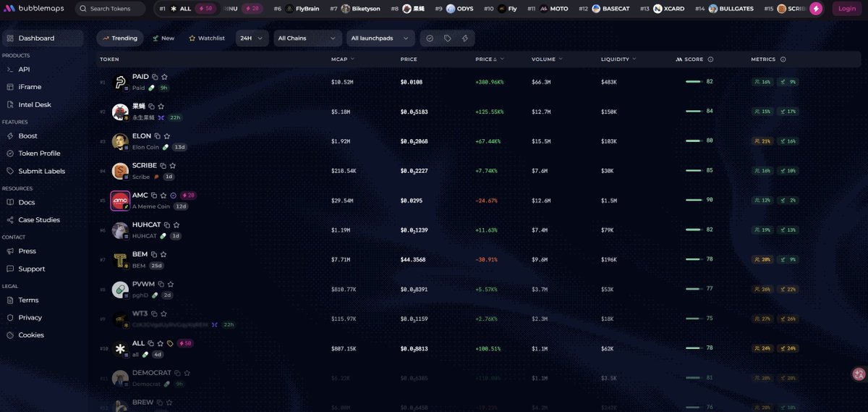Viewport: 868px width, 412px height.
Task: Open the Terms link
Action: 28,300
